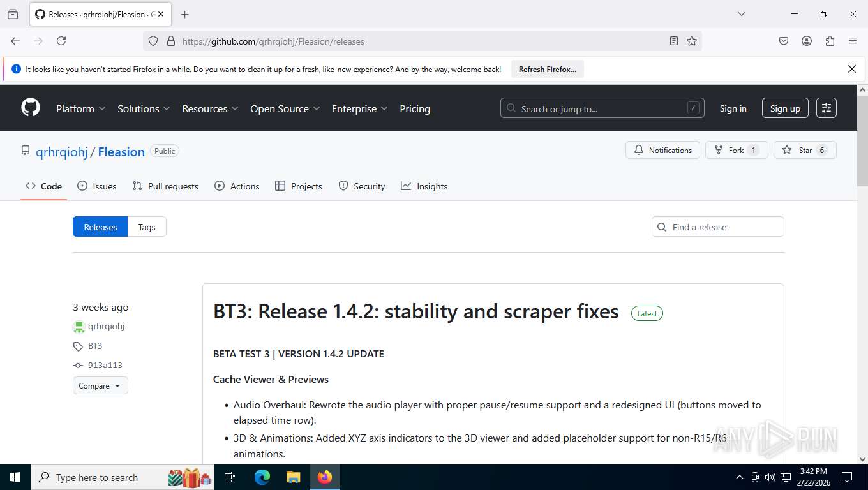868x490 pixels.
Task: Open the BT3 tag link
Action: [95, 346]
